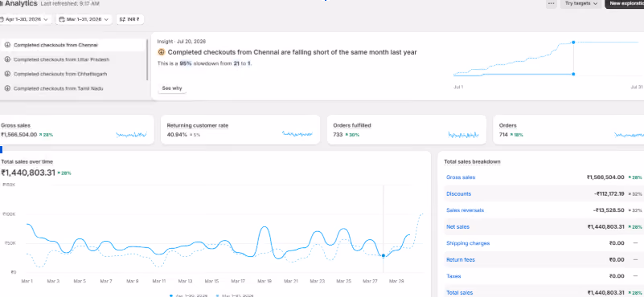
Task: Open the Gross sales metric card title
Action: point(15,125)
